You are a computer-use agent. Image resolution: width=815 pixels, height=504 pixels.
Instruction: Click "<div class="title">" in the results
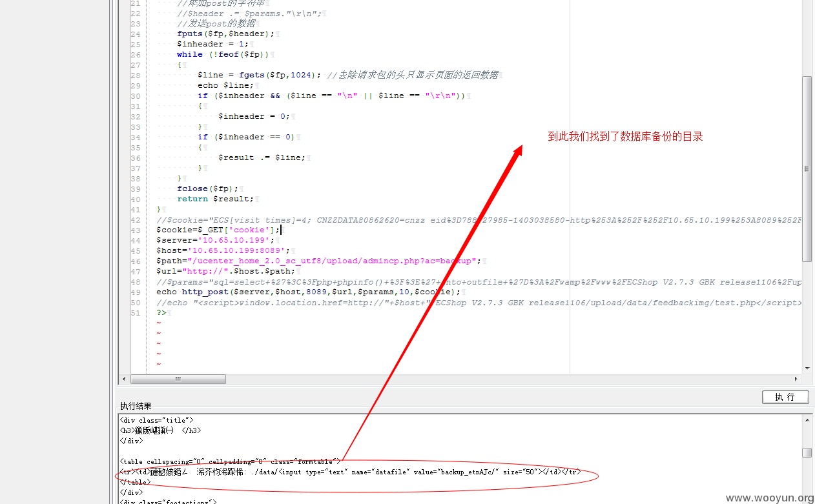tap(156, 420)
